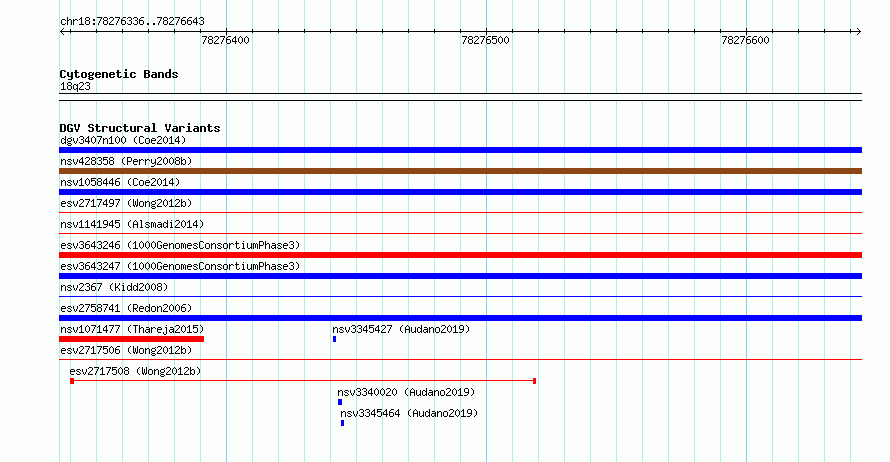Open esv2717508 (Wong2012b) variant label
The height and width of the screenshot is (462, 890).
pyautogui.click(x=135, y=371)
